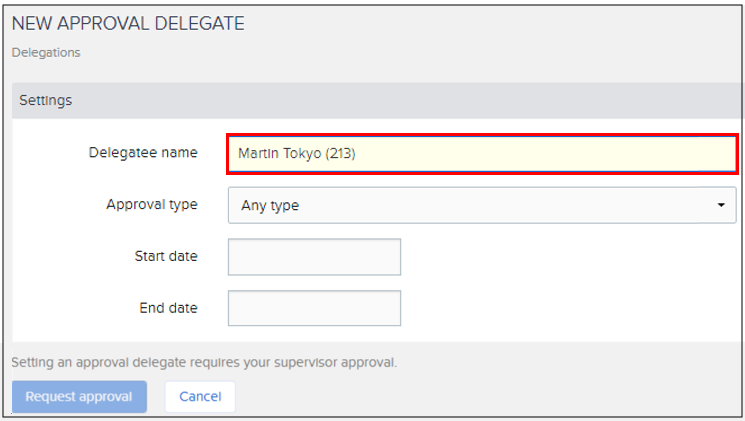Click the supervisor approval notice text

coord(204,362)
